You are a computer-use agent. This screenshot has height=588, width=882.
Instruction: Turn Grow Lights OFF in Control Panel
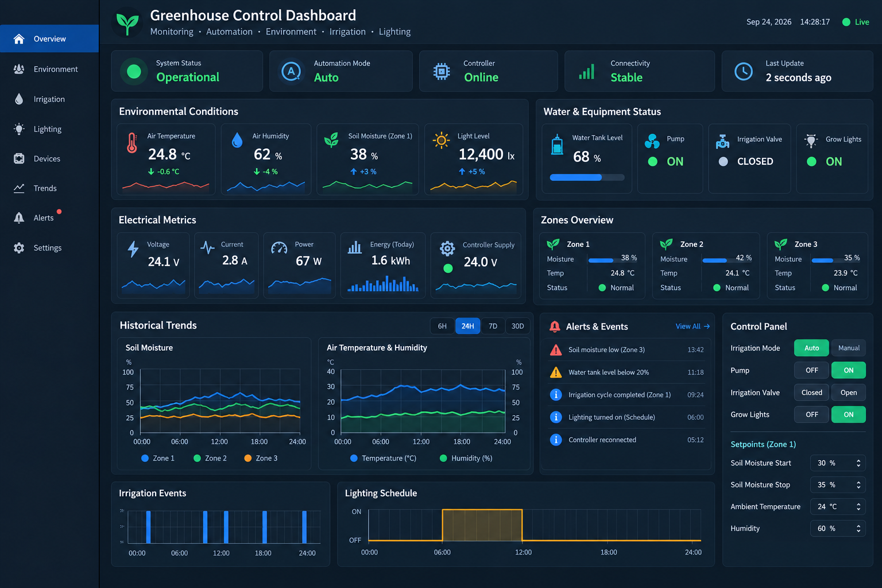pos(811,415)
